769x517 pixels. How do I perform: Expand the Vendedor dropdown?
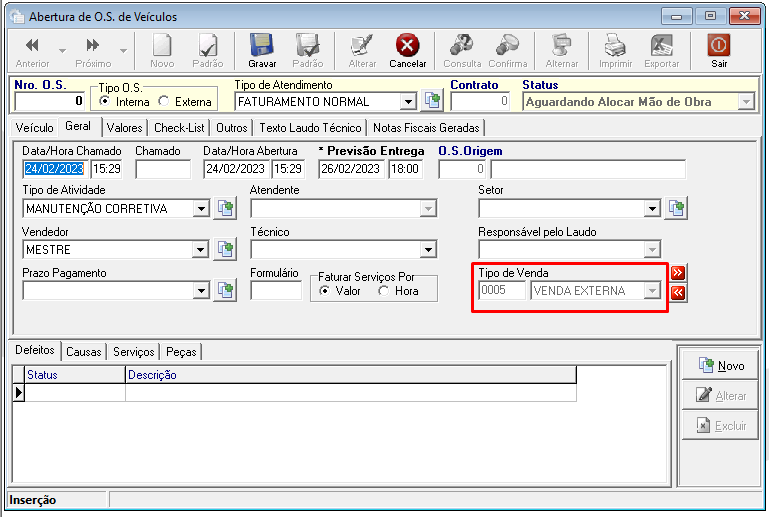pyautogui.click(x=201, y=250)
